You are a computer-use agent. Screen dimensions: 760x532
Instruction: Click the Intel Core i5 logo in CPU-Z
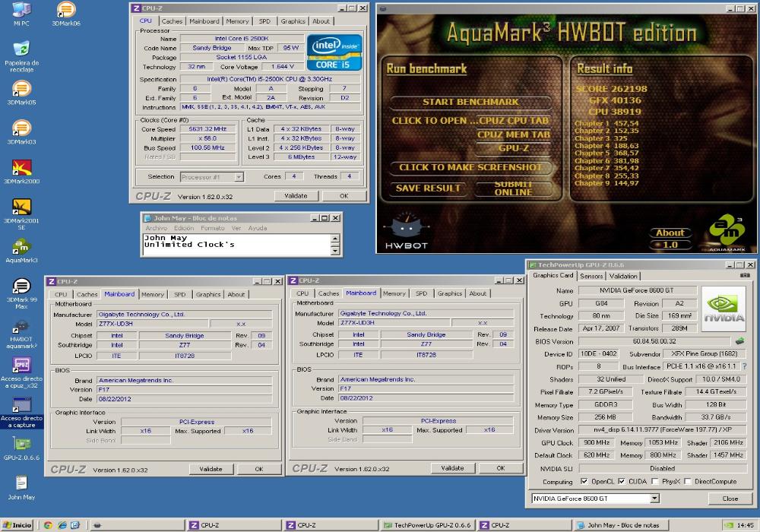[334, 52]
